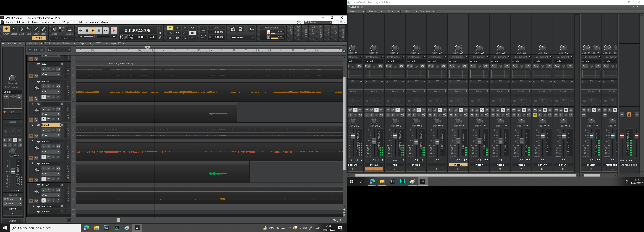Viewport: 644px width, 232px height.
Task: Click the Marks icon
Action: coord(70,29)
